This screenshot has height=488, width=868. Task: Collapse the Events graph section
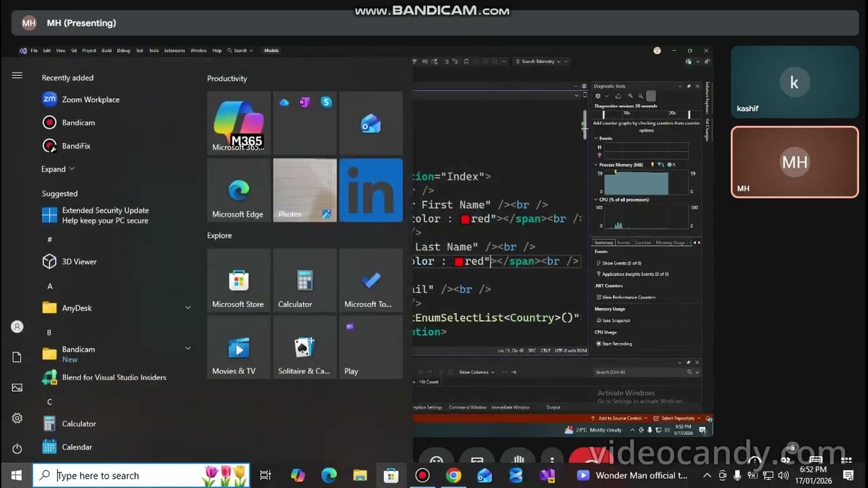(596, 138)
